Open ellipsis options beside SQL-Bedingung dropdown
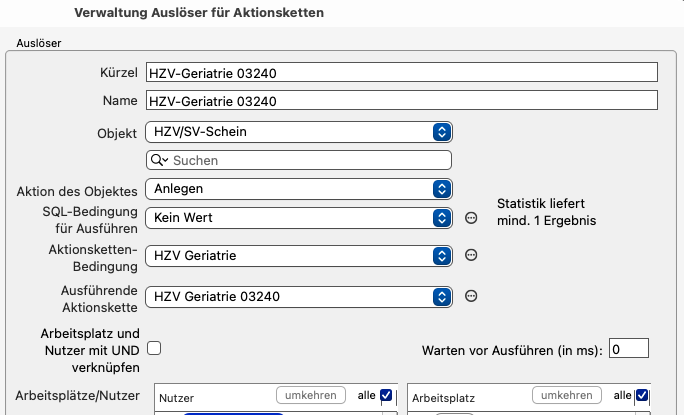The width and height of the screenshot is (684, 415). click(x=471, y=218)
